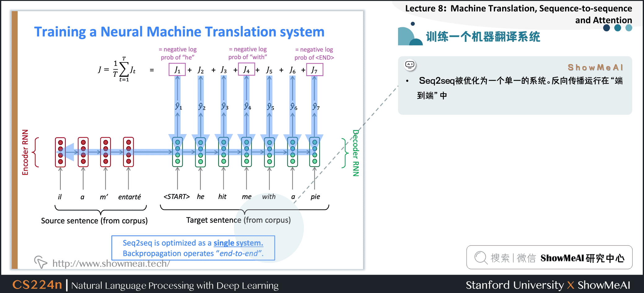Open the http://www.showmeai.tech/ link
The height and width of the screenshot is (293, 644).
(x=111, y=264)
